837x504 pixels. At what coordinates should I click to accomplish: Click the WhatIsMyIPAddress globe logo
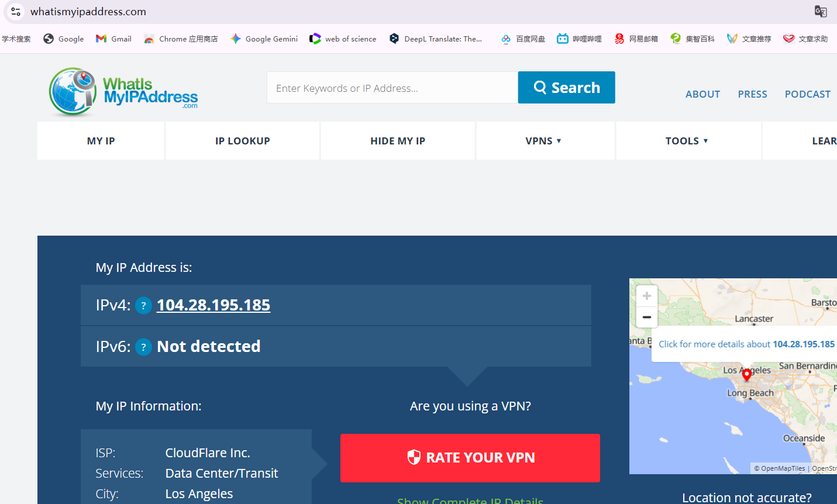[73, 91]
